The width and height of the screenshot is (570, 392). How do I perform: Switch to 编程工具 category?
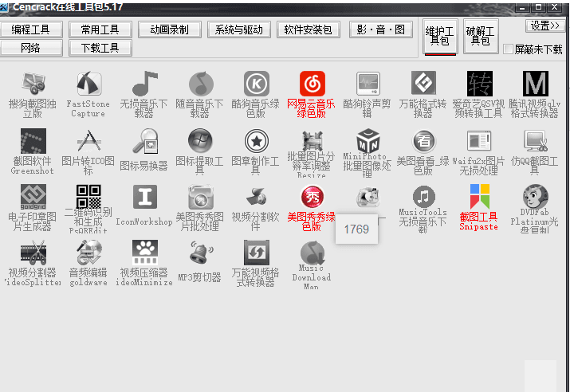click(31, 29)
